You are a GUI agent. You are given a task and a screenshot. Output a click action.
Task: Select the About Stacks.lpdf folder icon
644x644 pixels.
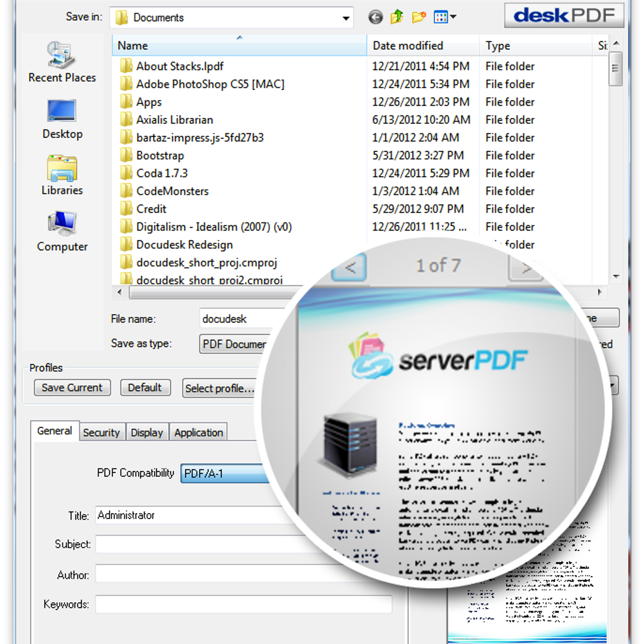pos(126,66)
